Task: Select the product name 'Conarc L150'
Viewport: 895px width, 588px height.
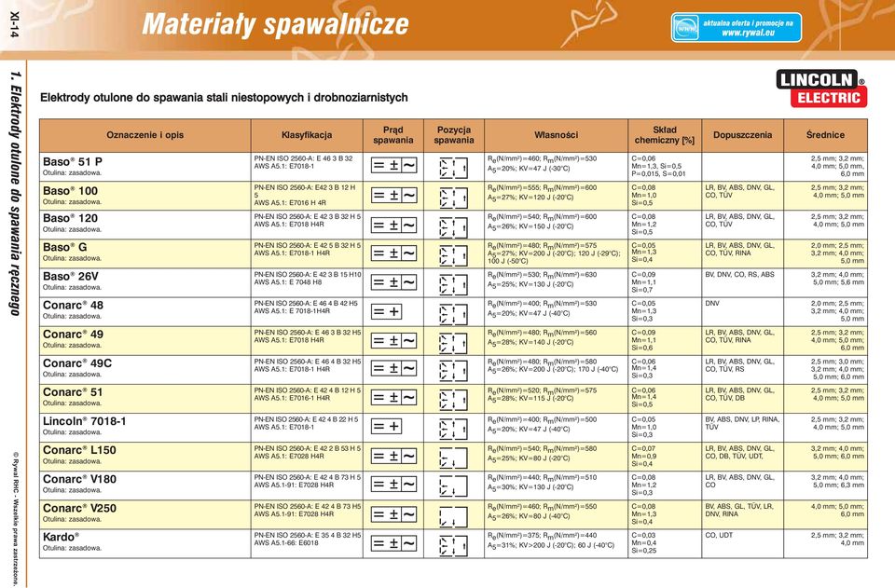Action: coord(79,451)
